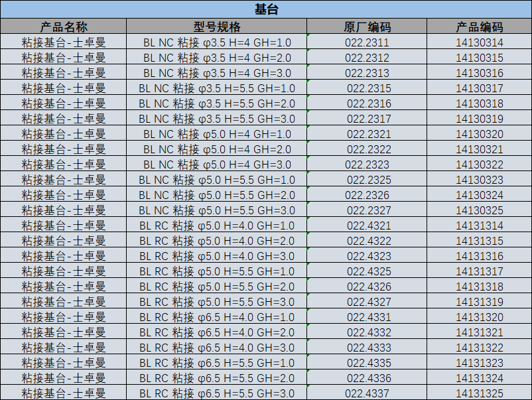Screen dimensions: 532x400
Task: Click product code 14130325
Action: [x=479, y=210]
